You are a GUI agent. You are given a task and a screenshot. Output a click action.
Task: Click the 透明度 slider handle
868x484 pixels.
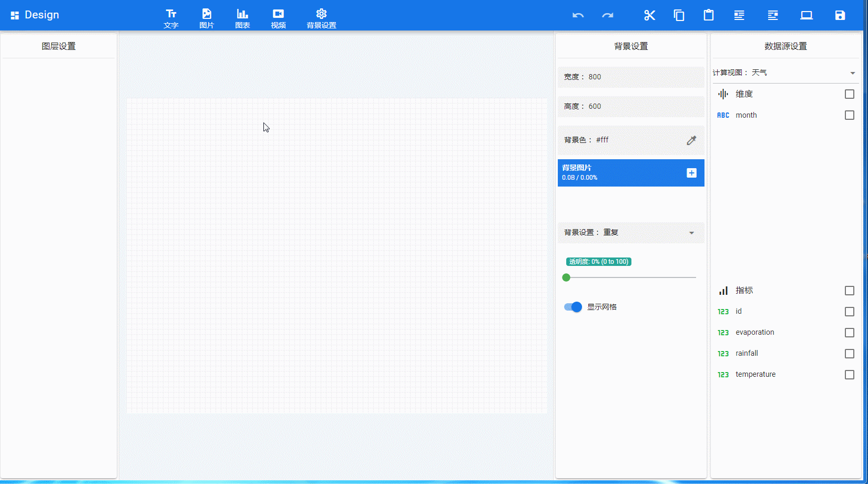point(566,277)
